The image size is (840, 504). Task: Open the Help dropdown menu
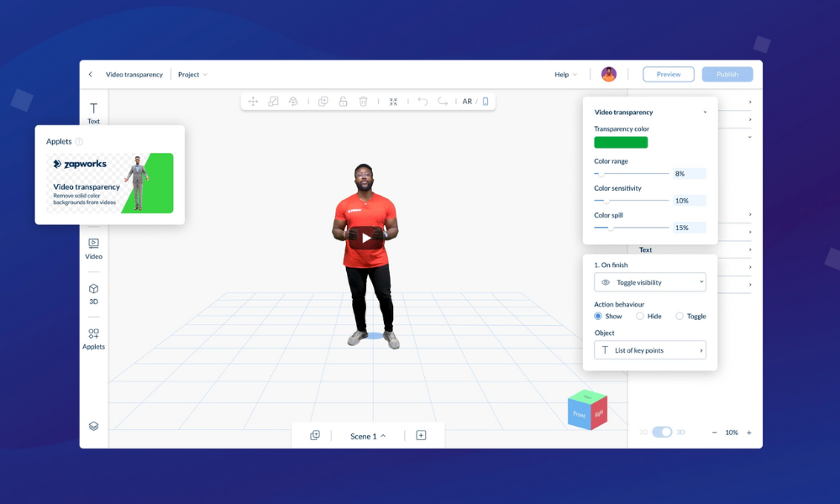coord(565,75)
